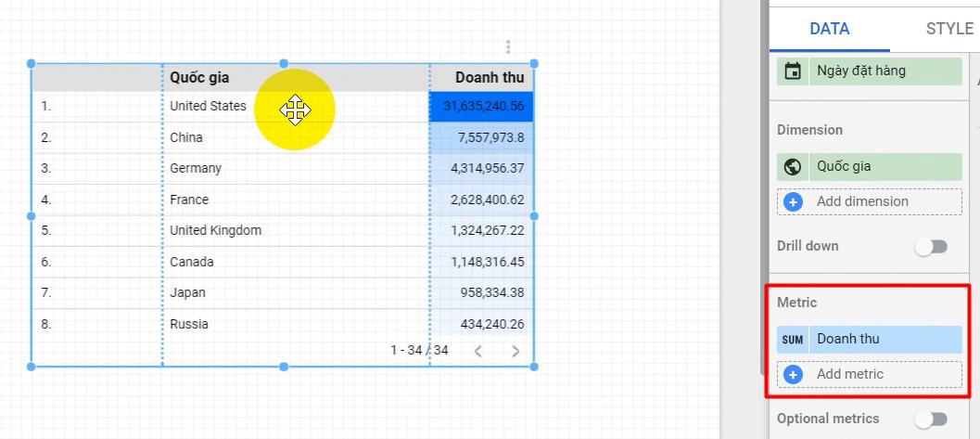Click the table's left-middle resize handle
The height and width of the screenshot is (439, 980).
31,215
